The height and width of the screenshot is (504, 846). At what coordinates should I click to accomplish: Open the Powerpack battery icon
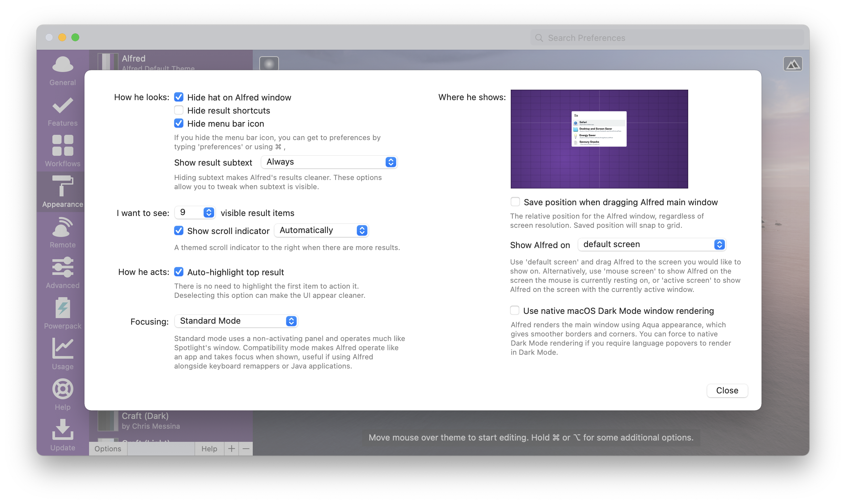tap(63, 308)
